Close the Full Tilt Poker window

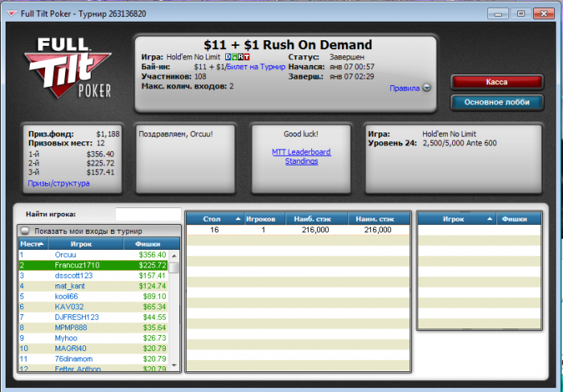click(x=544, y=14)
